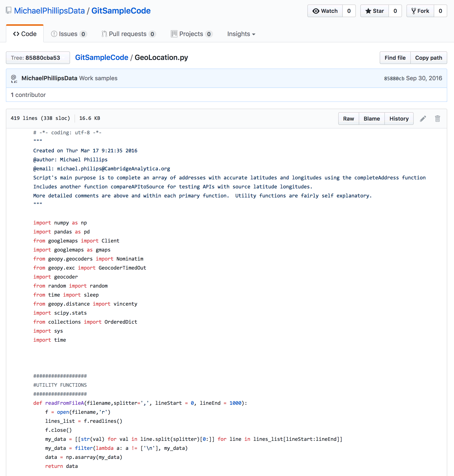Viewport: 454px width, 476px height.
Task: Switch to the Issues tab
Action: (69, 34)
